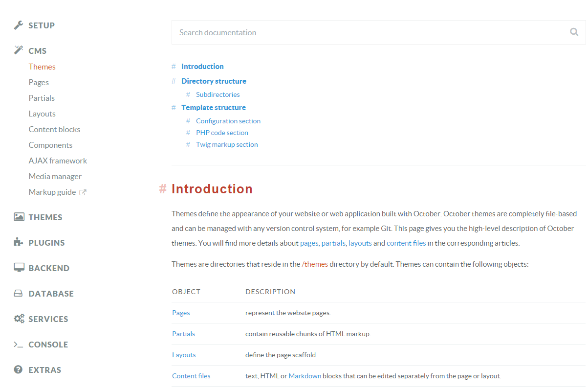This screenshot has width=588, height=392.
Task: Click the search magnifier icon
Action: (574, 32)
